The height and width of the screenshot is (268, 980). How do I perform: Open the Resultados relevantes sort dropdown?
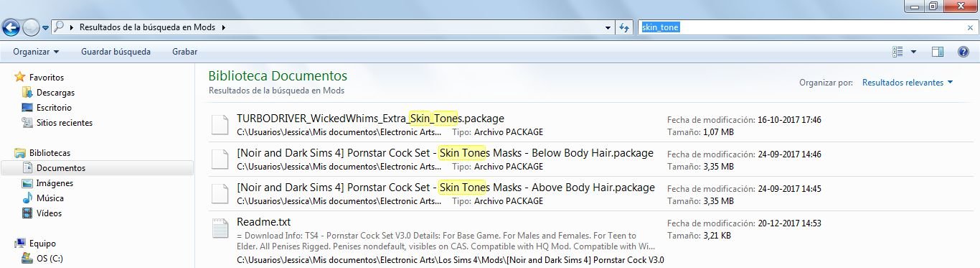coord(908,83)
